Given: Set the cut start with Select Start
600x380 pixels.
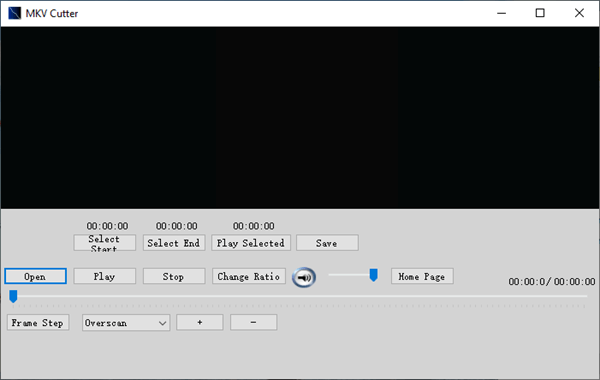Looking at the screenshot, I should coord(104,243).
